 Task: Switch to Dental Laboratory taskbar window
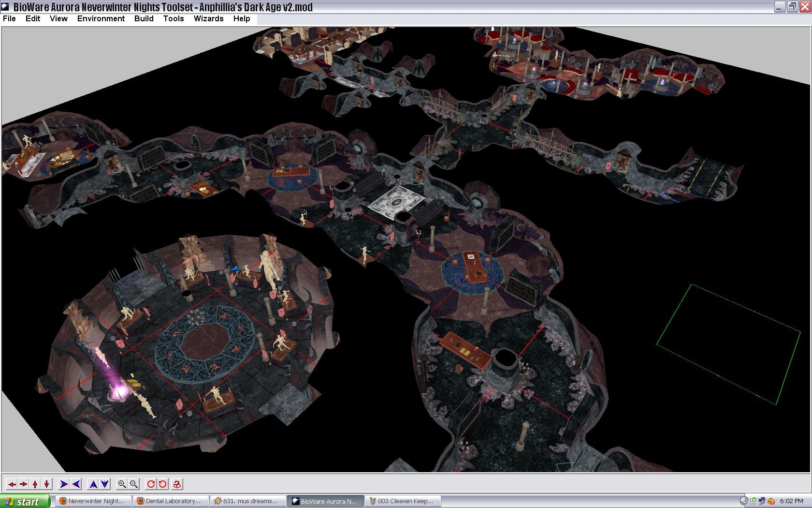click(x=171, y=501)
